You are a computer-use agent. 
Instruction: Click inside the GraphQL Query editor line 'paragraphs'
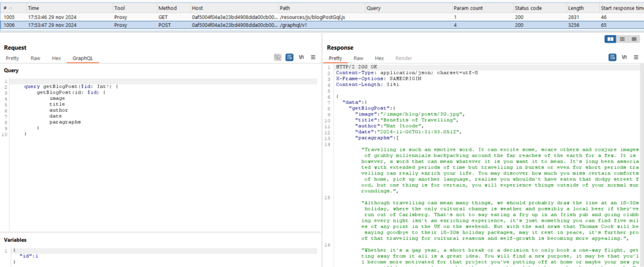coord(65,123)
